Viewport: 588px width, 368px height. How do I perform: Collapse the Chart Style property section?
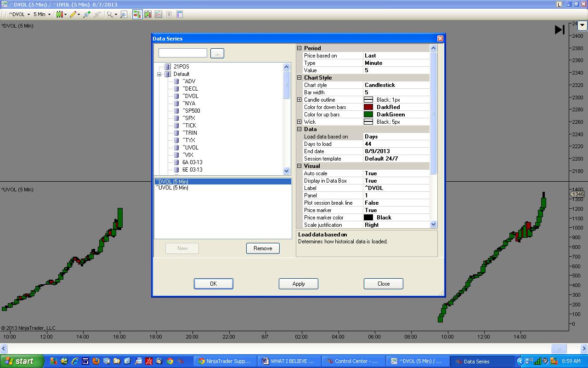(299, 78)
